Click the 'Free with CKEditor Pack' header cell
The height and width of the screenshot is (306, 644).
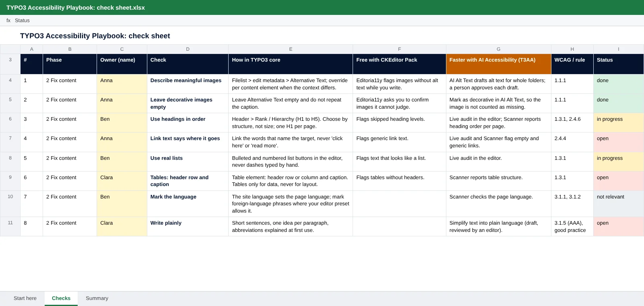pyautogui.click(x=399, y=64)
